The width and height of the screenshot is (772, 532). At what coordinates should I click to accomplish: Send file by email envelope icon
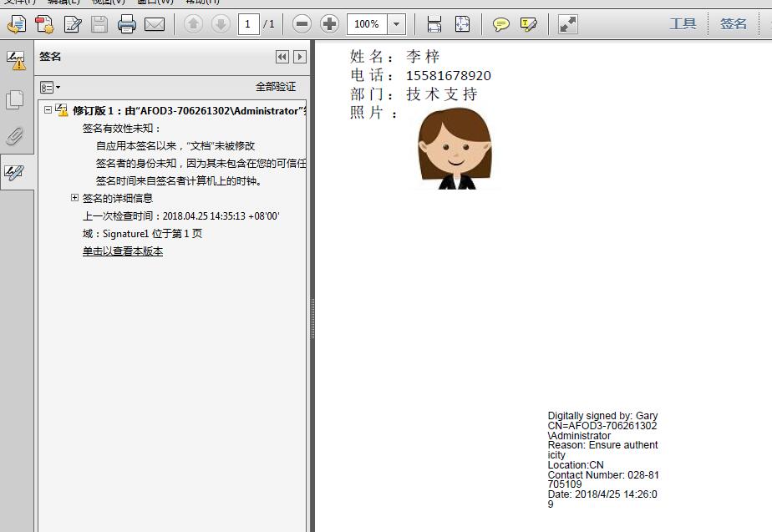point(155,24)
